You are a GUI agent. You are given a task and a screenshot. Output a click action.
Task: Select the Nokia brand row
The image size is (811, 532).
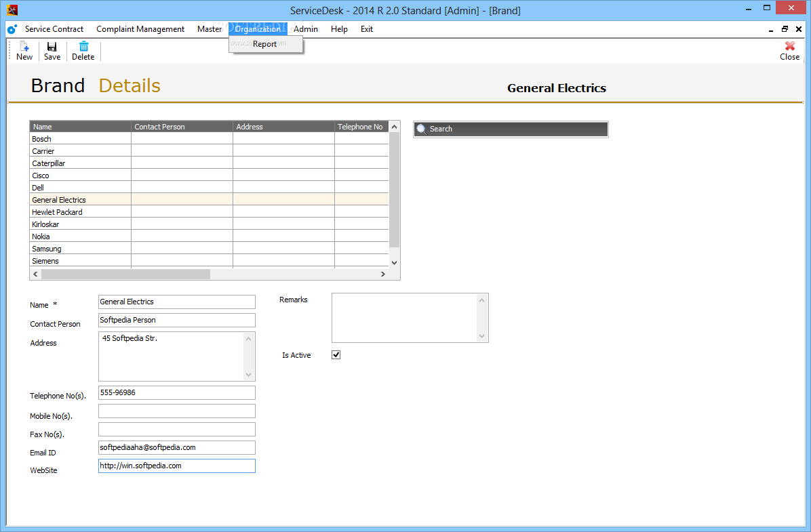point(209,237)
